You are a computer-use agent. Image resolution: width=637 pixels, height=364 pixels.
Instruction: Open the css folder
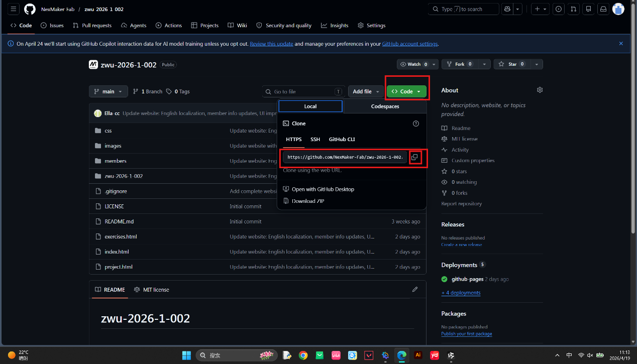click(108, 131)
